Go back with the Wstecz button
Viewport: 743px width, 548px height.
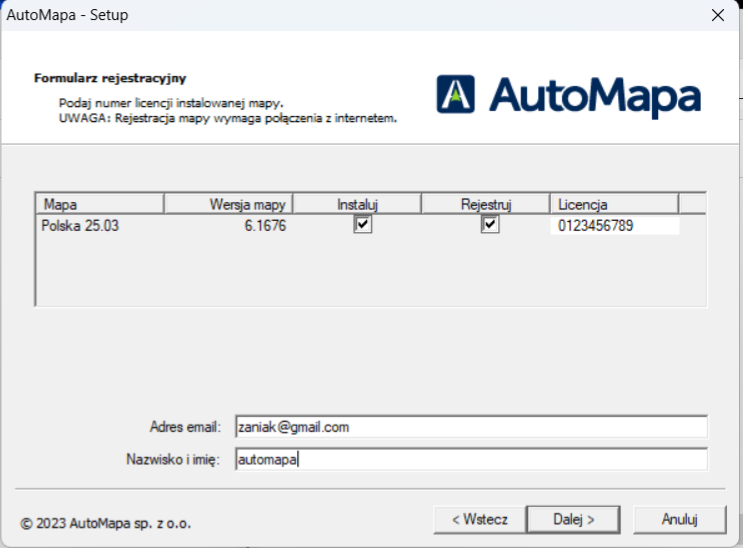(480, 520)
